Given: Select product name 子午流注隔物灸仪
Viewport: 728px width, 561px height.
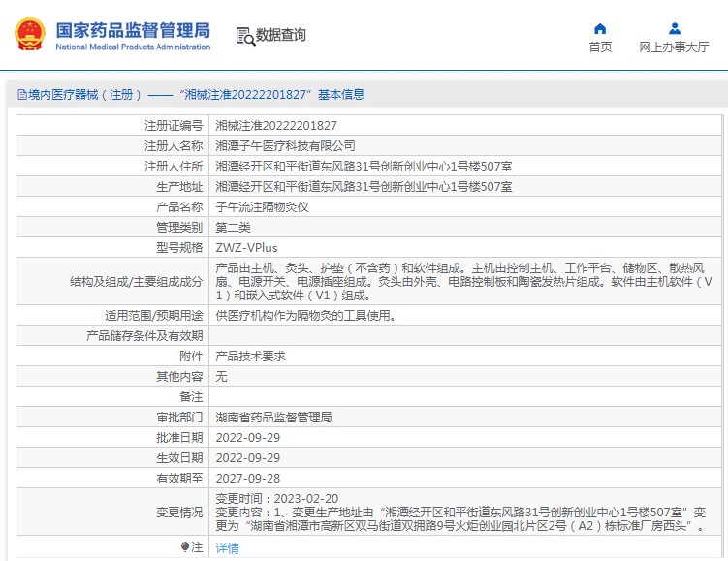Looking at the screenshot, I should point(262,207).
